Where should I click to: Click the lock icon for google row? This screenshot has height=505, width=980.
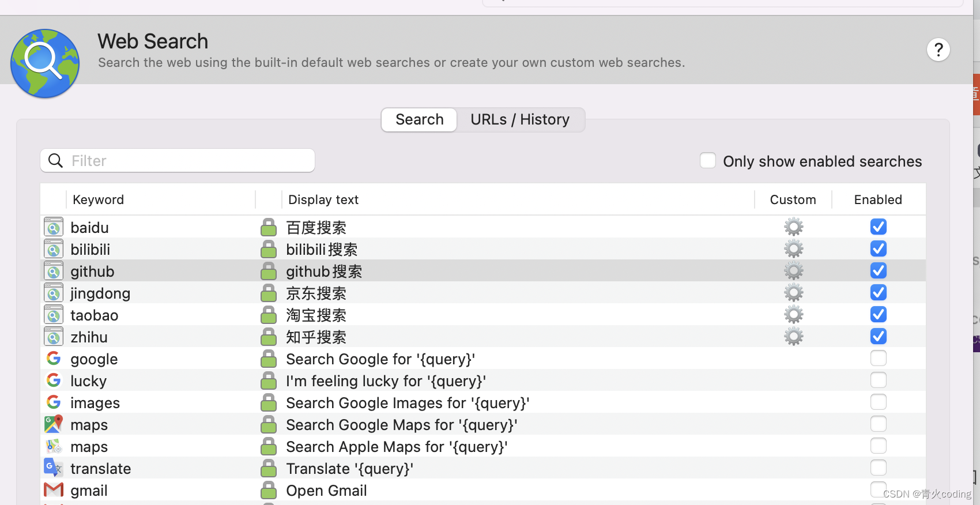tap(269, 359)
